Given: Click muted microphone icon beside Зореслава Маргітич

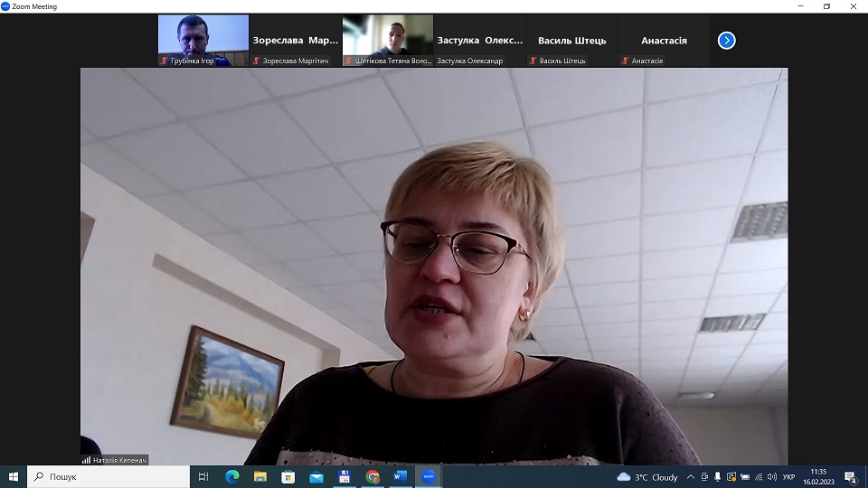Looking at the screenshot, I should (x=256, y=61).
